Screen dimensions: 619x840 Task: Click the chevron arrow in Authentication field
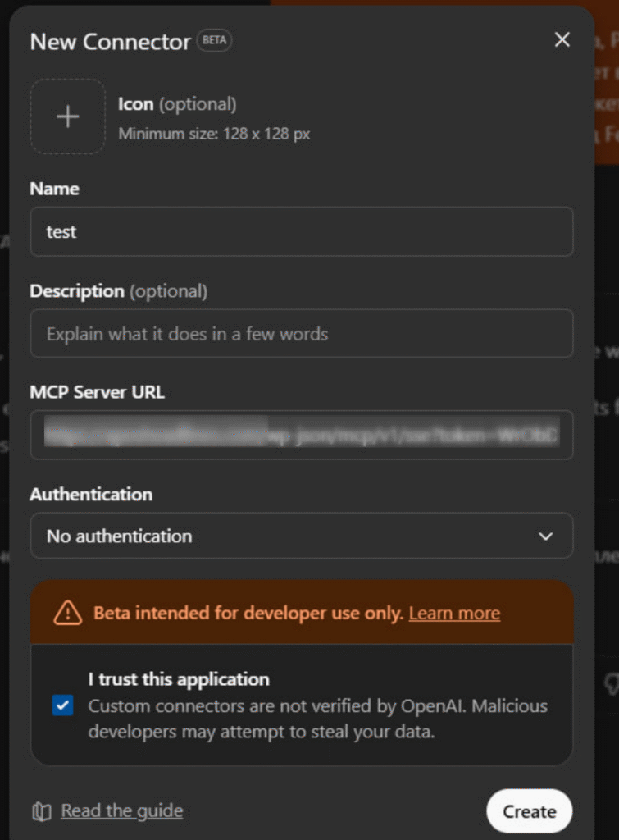pos(545,536)
